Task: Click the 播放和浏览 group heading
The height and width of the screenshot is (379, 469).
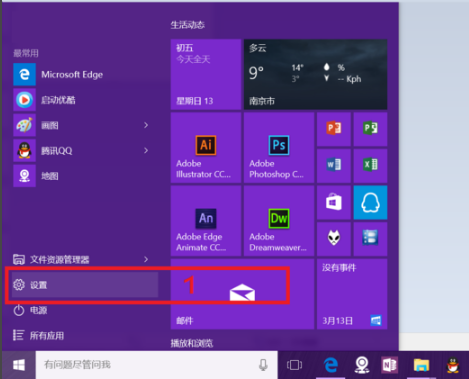Action: tap(192, 343)
